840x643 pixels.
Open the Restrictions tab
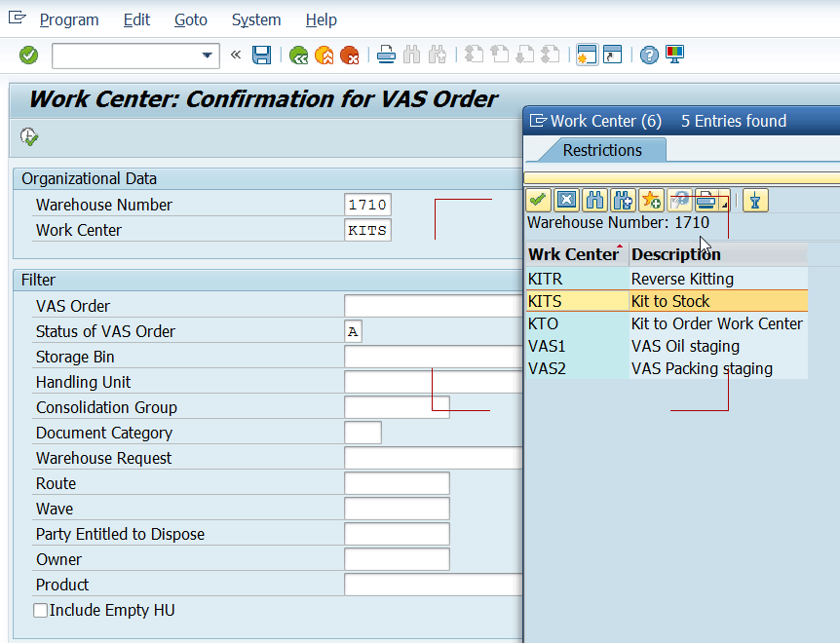point(602,150)
